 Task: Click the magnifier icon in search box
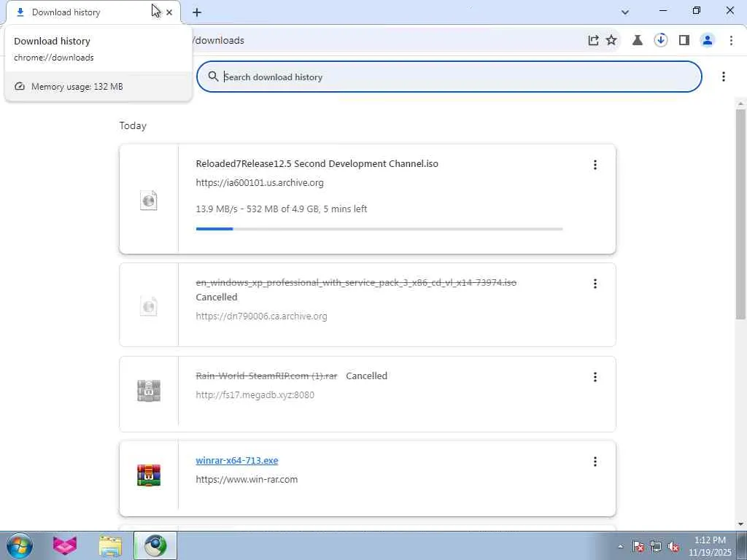tap(213, 77)
